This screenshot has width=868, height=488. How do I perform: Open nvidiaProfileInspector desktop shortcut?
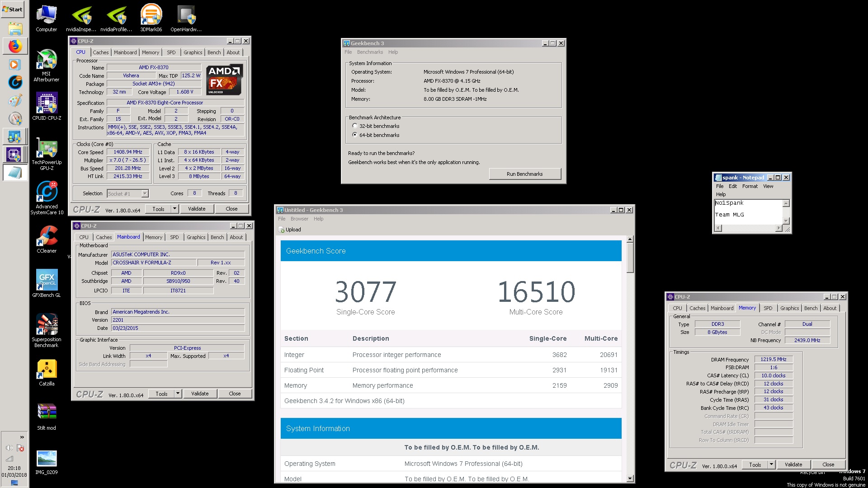point(116,19)
